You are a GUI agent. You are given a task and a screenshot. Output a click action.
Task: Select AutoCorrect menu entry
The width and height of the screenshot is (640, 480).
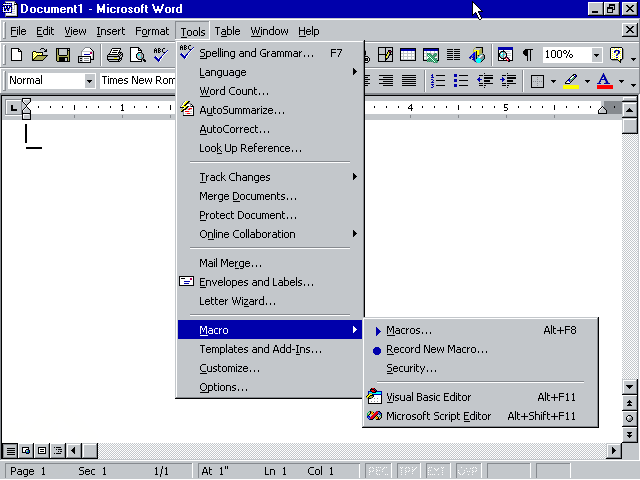point(270,129)
